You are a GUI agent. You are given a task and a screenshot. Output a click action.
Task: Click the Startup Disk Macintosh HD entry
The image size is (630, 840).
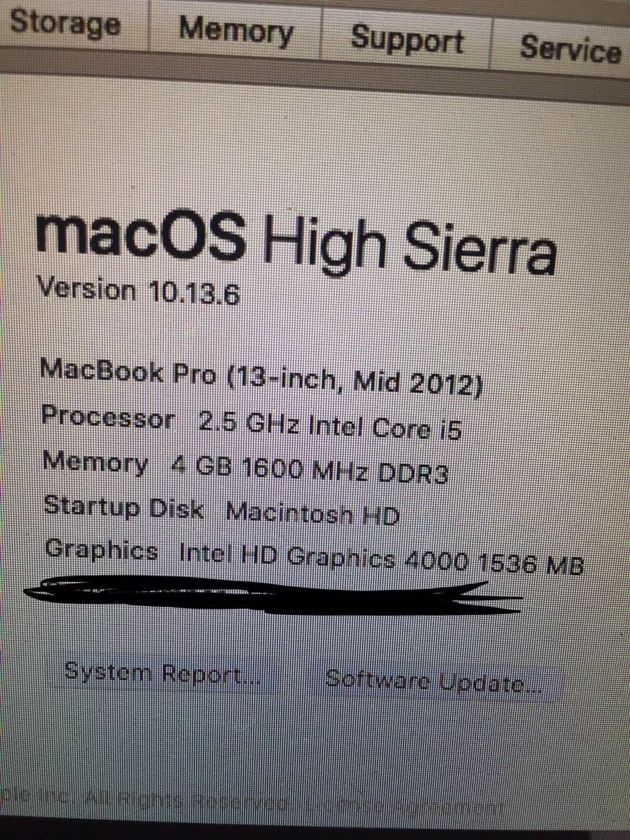pos(222,510)
